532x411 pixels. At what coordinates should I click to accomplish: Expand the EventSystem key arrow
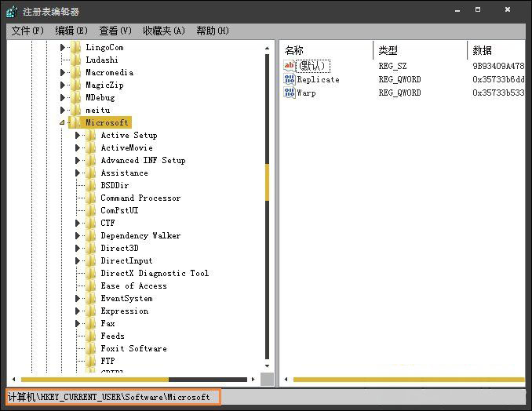[78, 298]
